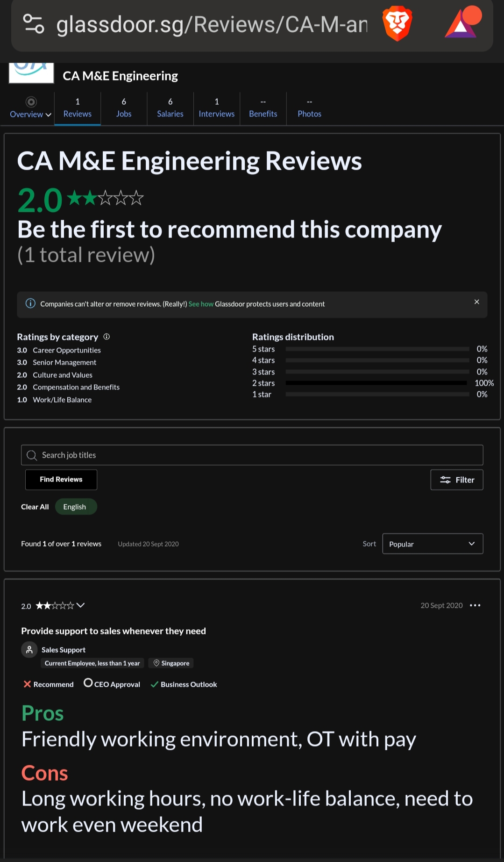Viewport: 504px width, 862px height.
Task: Click Clear All filters
Action: (35, 507)
